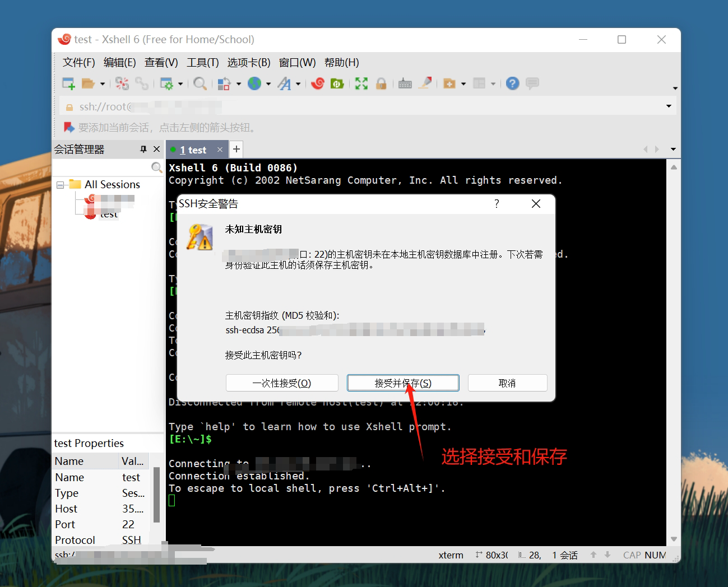Open the 文件(F) menu

tap(79, 62)
